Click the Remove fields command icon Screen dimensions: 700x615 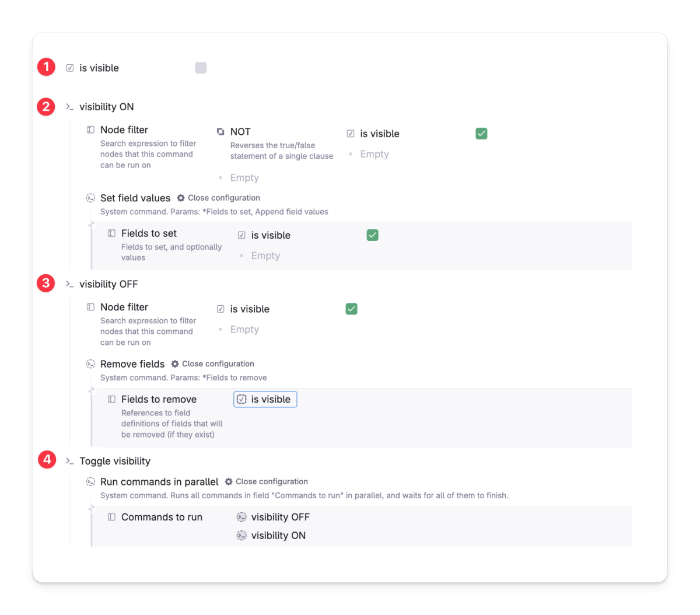90,364
